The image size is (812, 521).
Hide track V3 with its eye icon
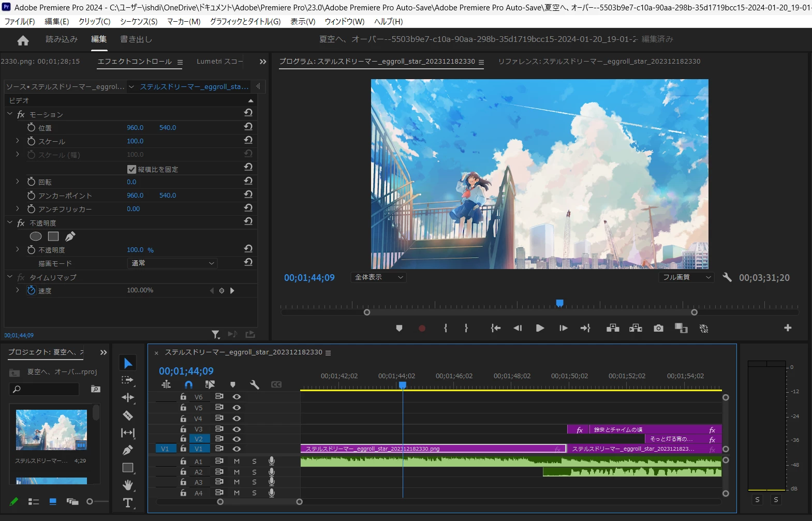(237, 429)
